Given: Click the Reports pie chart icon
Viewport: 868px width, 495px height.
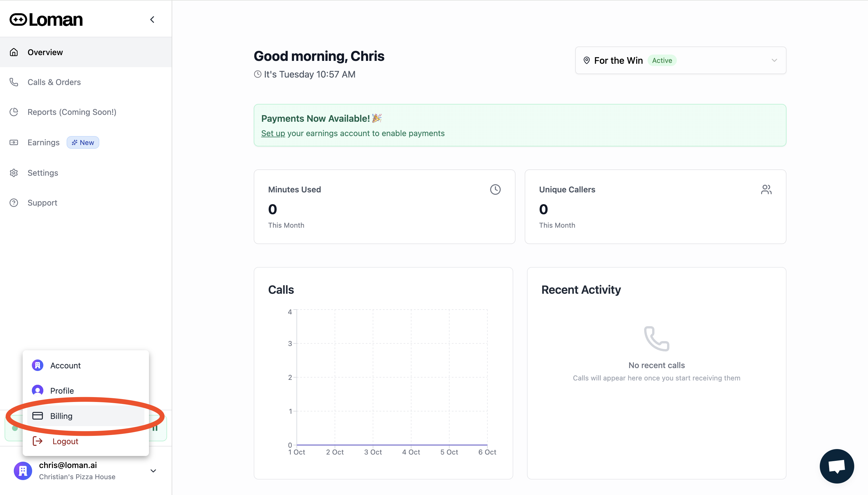Looking at the screenshot, I should tap(14, 112).
